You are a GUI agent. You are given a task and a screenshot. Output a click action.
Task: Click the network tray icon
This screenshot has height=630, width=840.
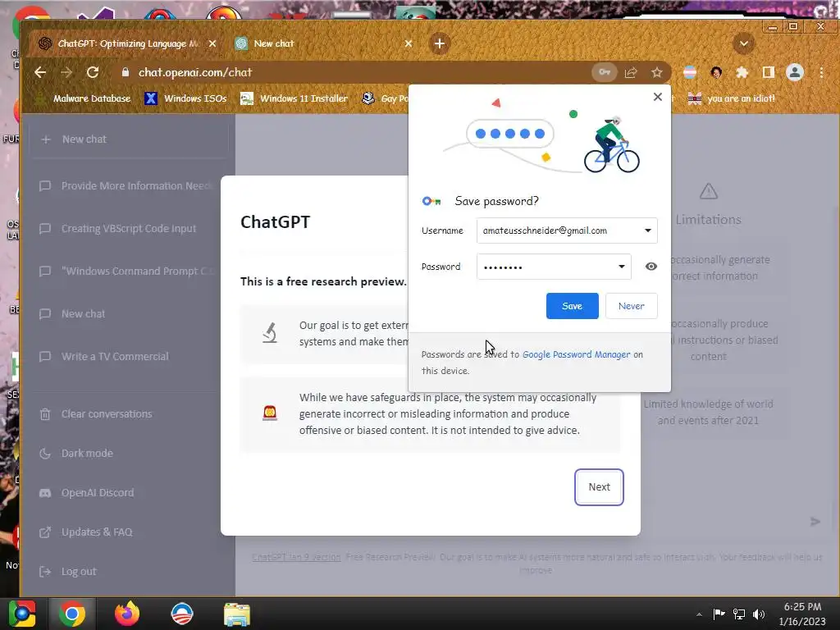tap(739, 614)
